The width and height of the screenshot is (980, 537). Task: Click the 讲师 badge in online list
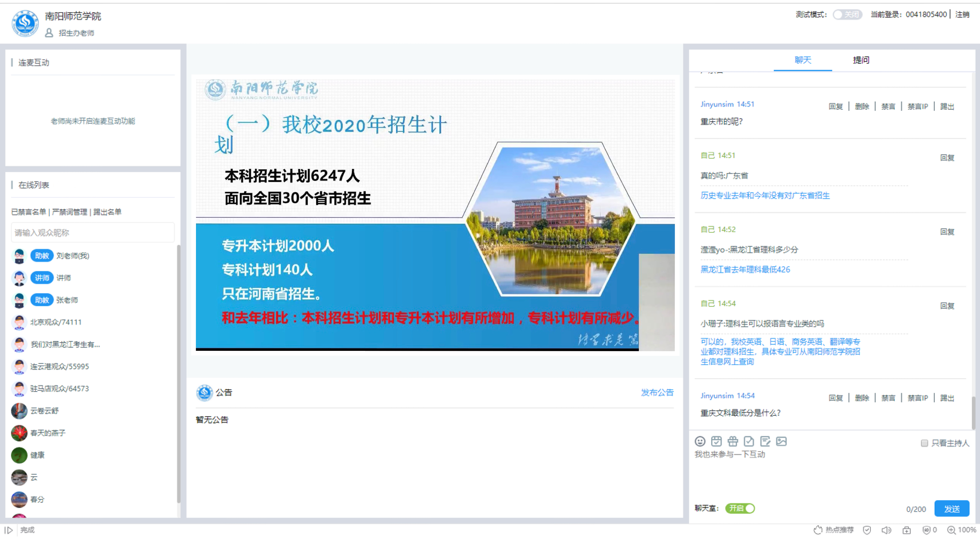(x=42, y=278)
